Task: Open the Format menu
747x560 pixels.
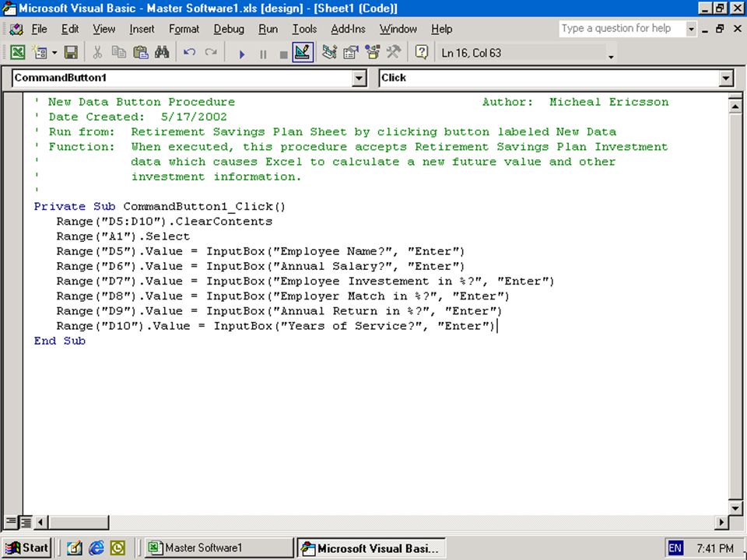Action: 184,29
